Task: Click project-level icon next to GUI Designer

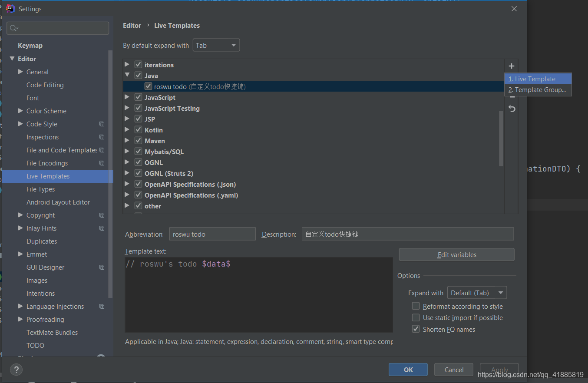Action: point(102,267)
